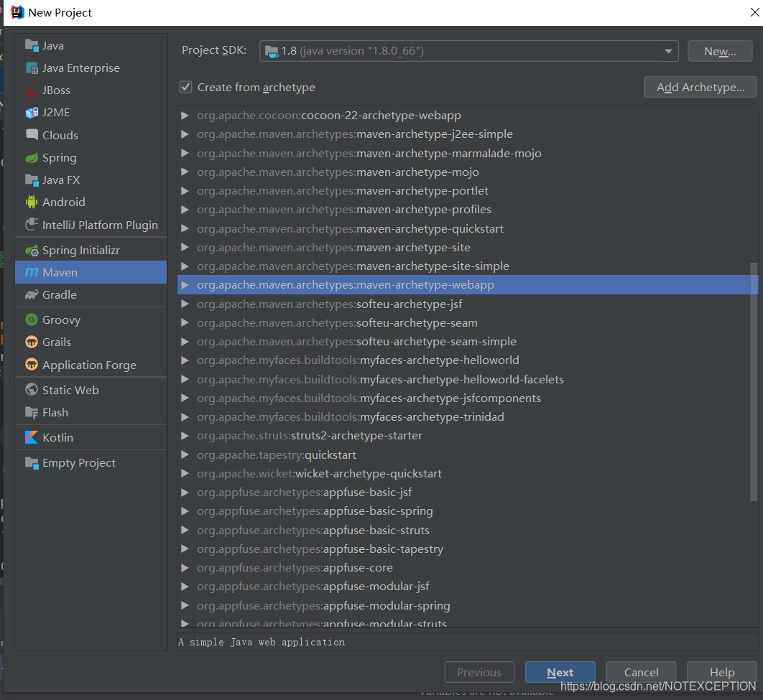Expand maven-archetype-j2ee-simple node
Image resolution: width=763 pixels, height=700 pixels.
(x=185, y=134)
